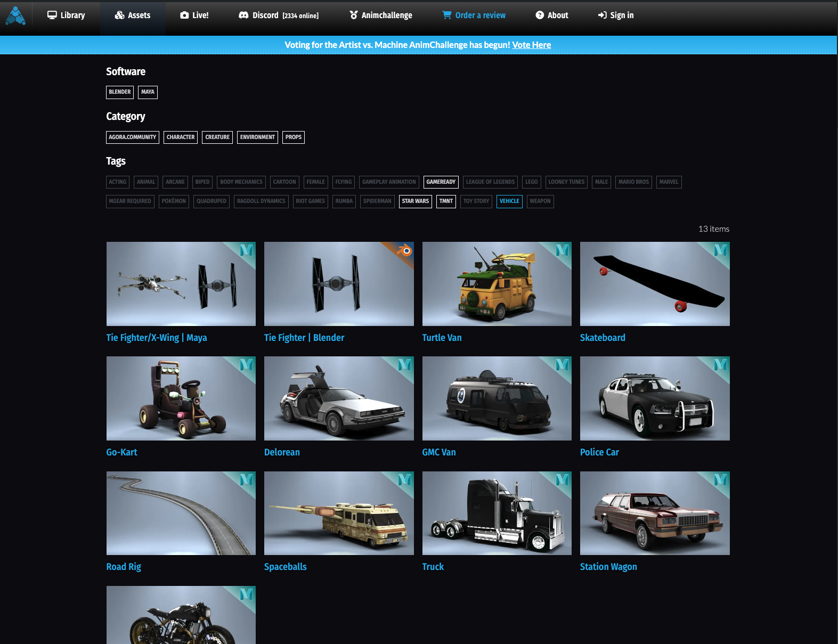Enable the TMNT tag filter
Image resolution: width=838 pixels, height=644 pixels.
(x=446, y=201)
